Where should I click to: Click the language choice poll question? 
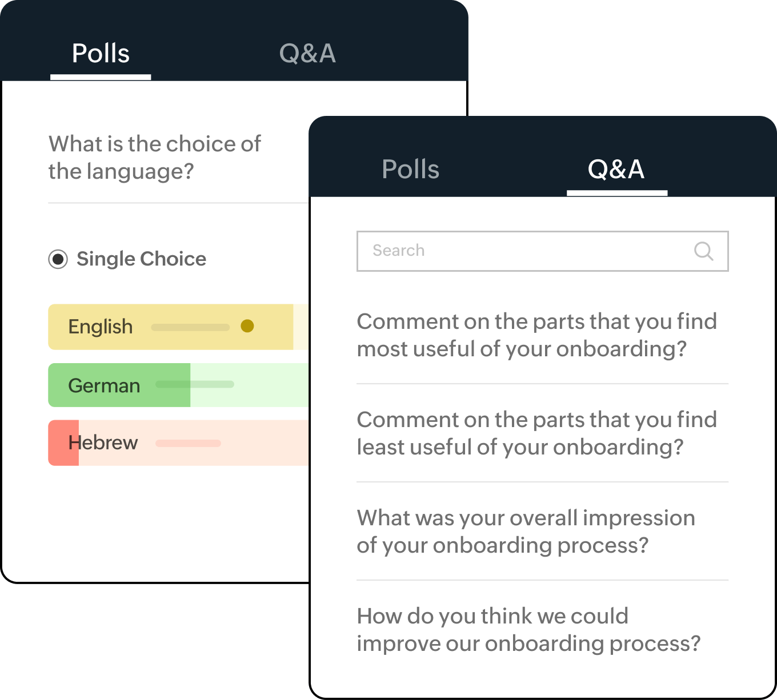pos(154,158)
